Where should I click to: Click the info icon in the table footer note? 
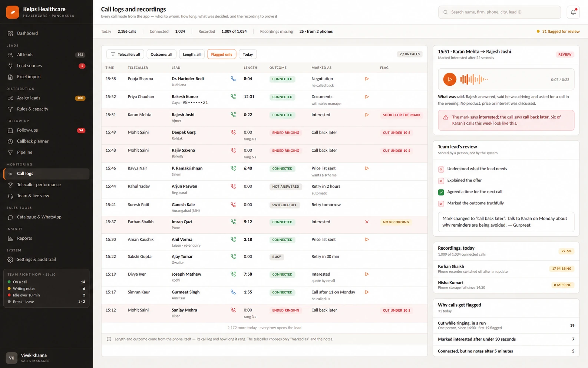(x=109, y=339)
